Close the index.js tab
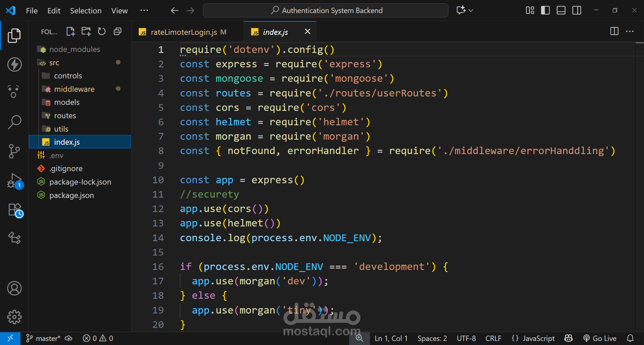The image size is (644, 345). pyautogui.click(x=307, y=31)
